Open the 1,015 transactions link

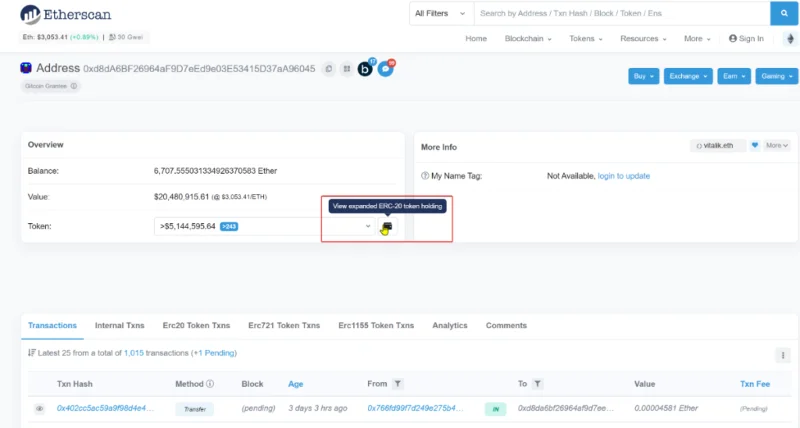(134, 353)
